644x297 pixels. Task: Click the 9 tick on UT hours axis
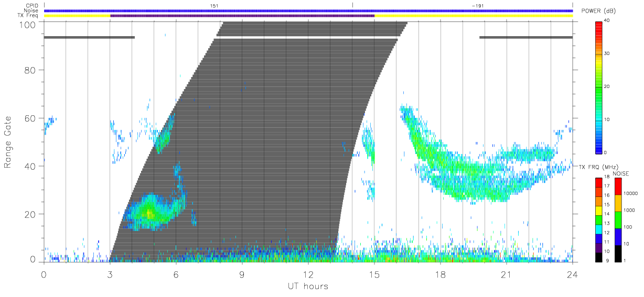tap(242, 274)
